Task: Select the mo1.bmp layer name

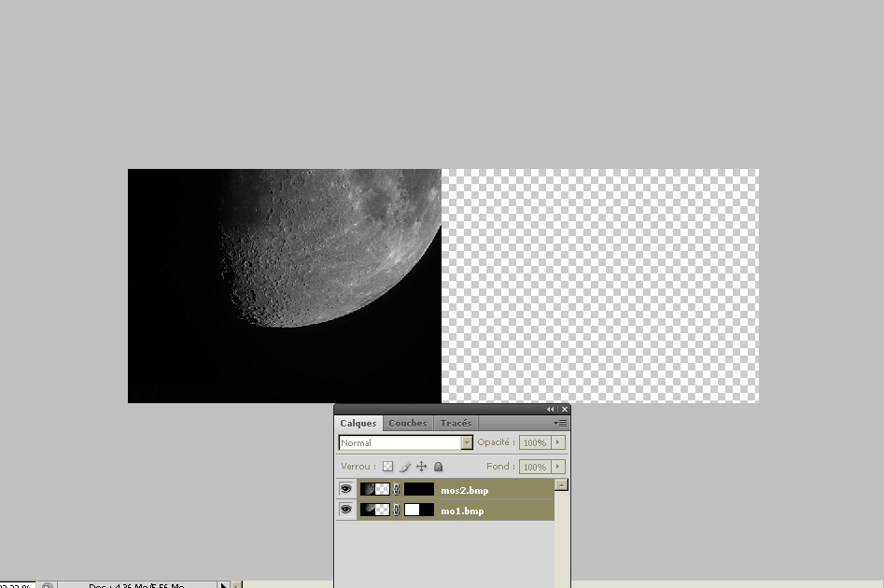Action: coord(462,511)
